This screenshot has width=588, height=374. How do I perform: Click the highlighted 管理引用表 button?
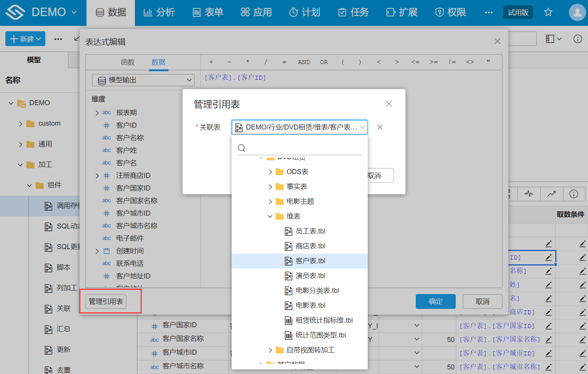coord(106,301)
